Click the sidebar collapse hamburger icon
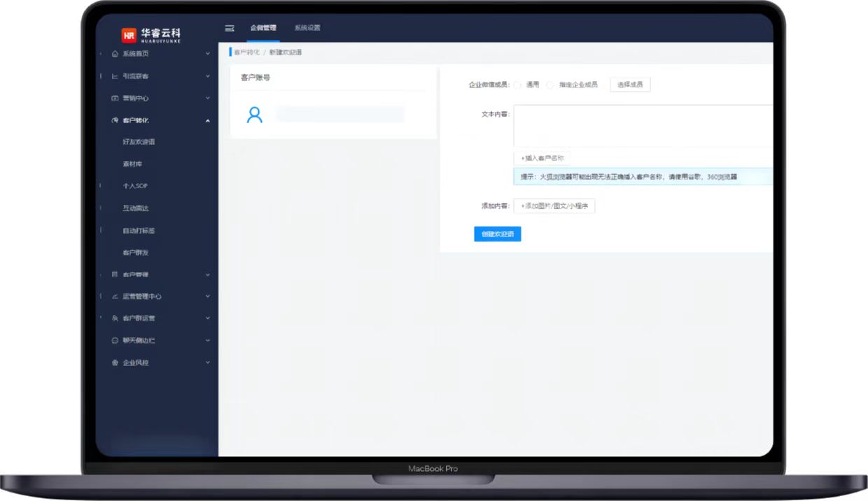Viewport: 868px width, 501px height. (229, 28)
